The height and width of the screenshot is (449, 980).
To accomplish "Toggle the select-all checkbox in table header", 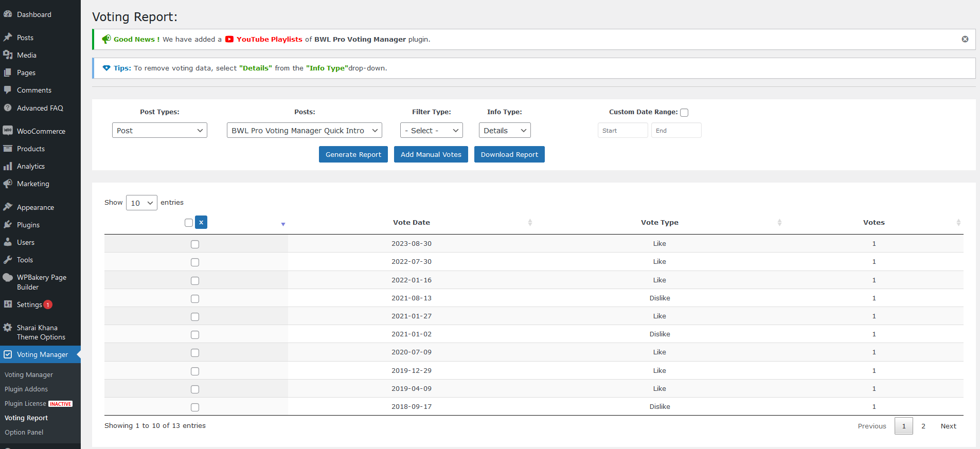I will [x=189, y=223].
